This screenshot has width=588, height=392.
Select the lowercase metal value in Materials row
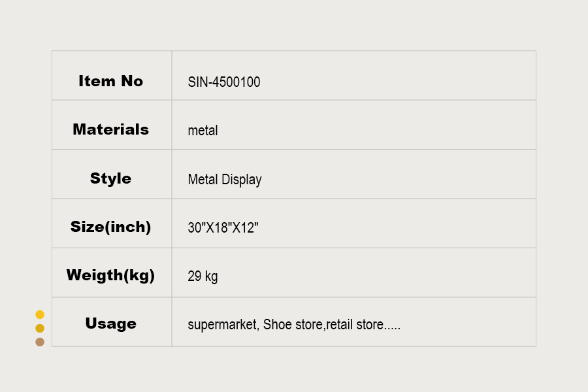(x=203, y=131)
